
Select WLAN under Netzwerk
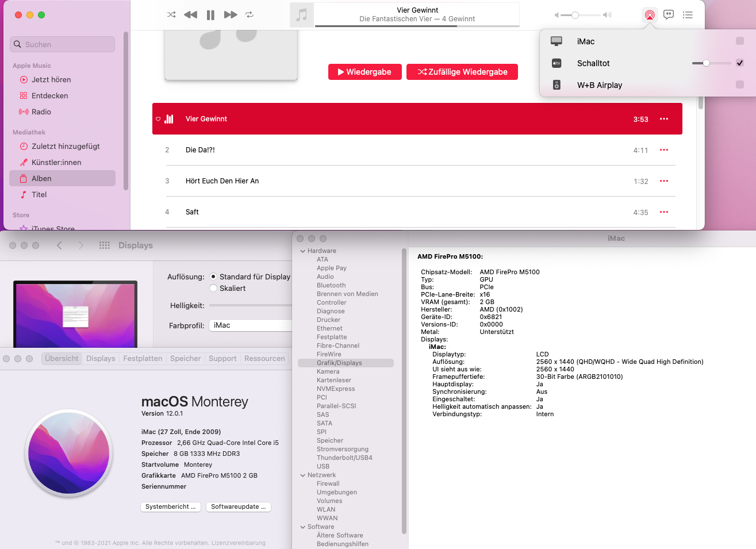(326, 510)
